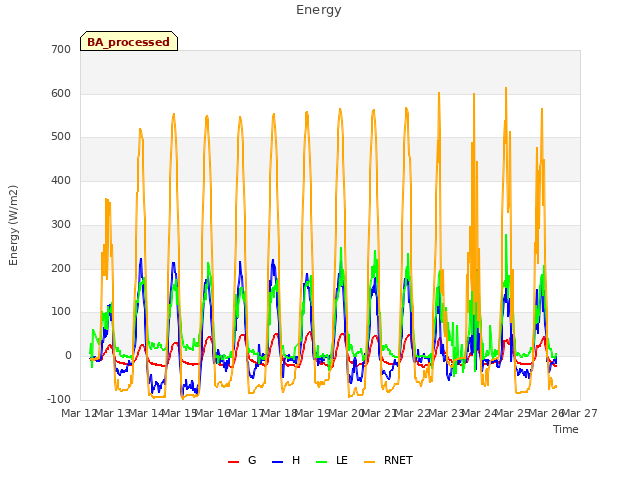Click the orange RNET legend color marker
The height and width of the screenshot is (480, 640).
pyautogui.click(x=369, y=462)
